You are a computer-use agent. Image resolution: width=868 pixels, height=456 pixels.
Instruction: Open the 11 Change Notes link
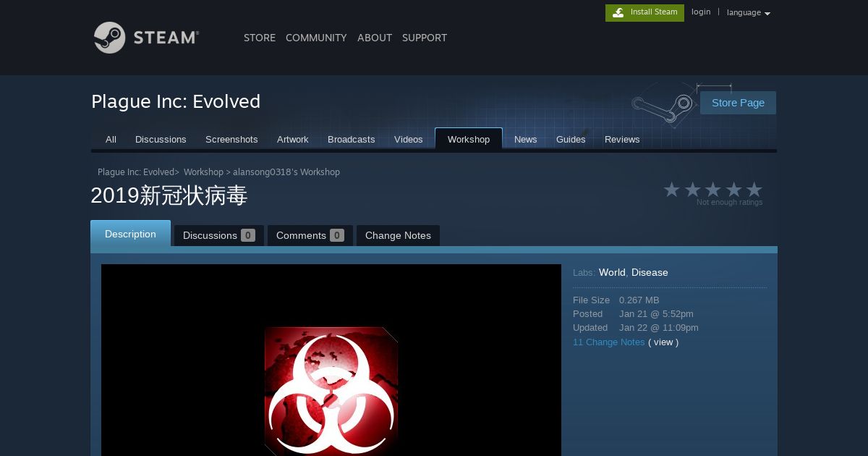(608, 342)
